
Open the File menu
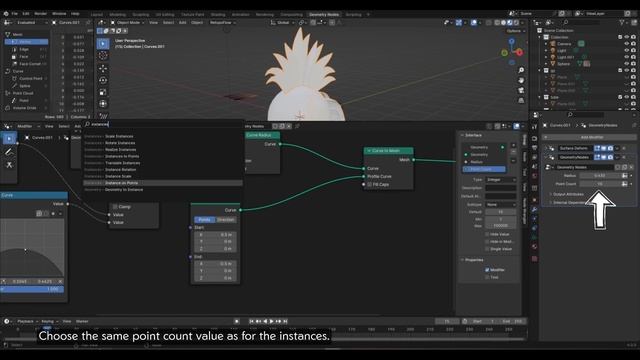pos(15,14)
